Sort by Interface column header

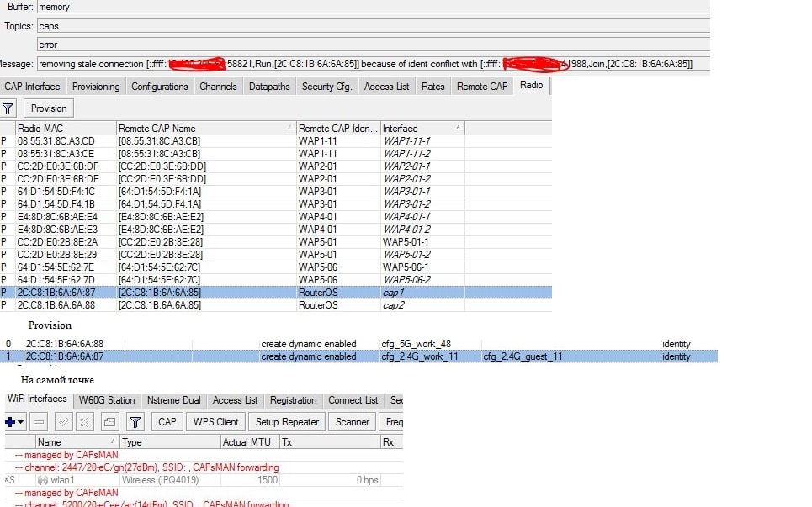click(422, 129)
